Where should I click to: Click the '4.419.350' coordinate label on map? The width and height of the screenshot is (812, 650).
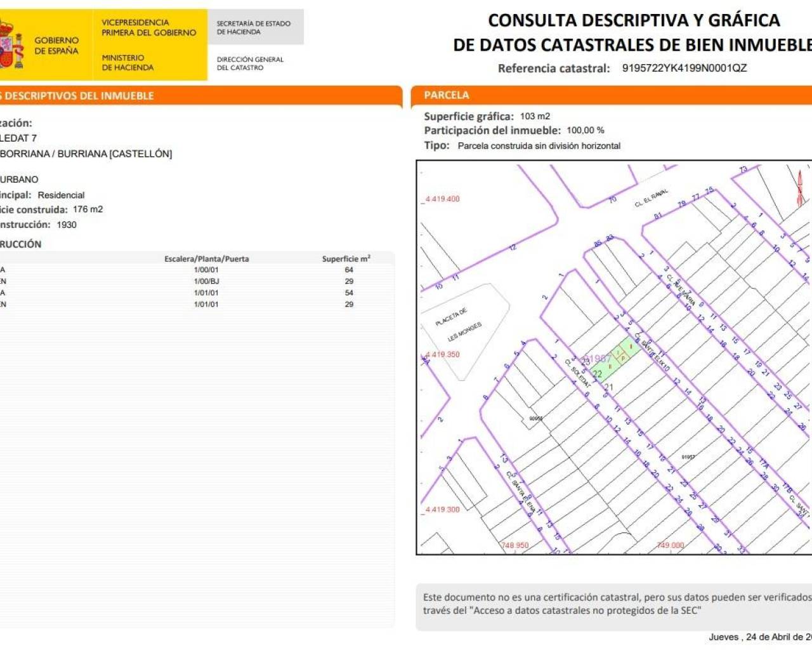point(442,355)
